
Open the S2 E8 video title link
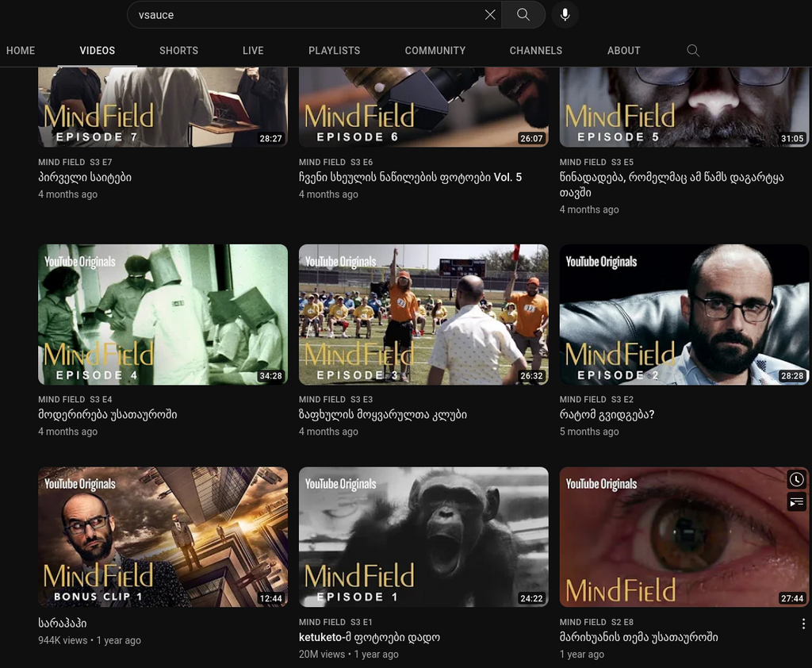point(638,637)
